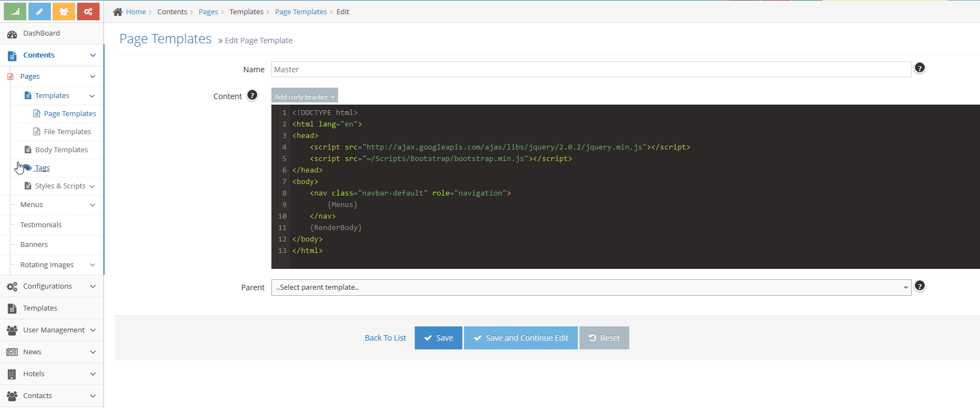Click the red settings gears icon button
The height and width of the screenshot is (408, 980).
[x=88, y=12]
